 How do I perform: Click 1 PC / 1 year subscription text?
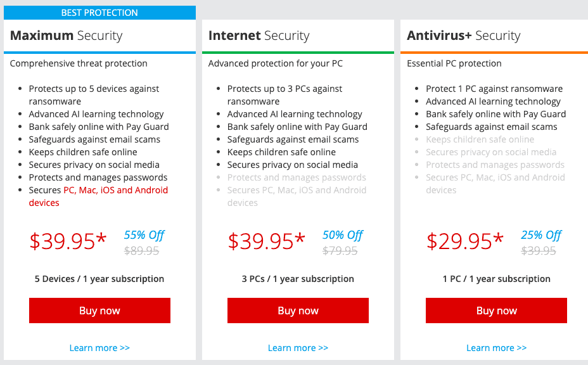click(497, 279)
